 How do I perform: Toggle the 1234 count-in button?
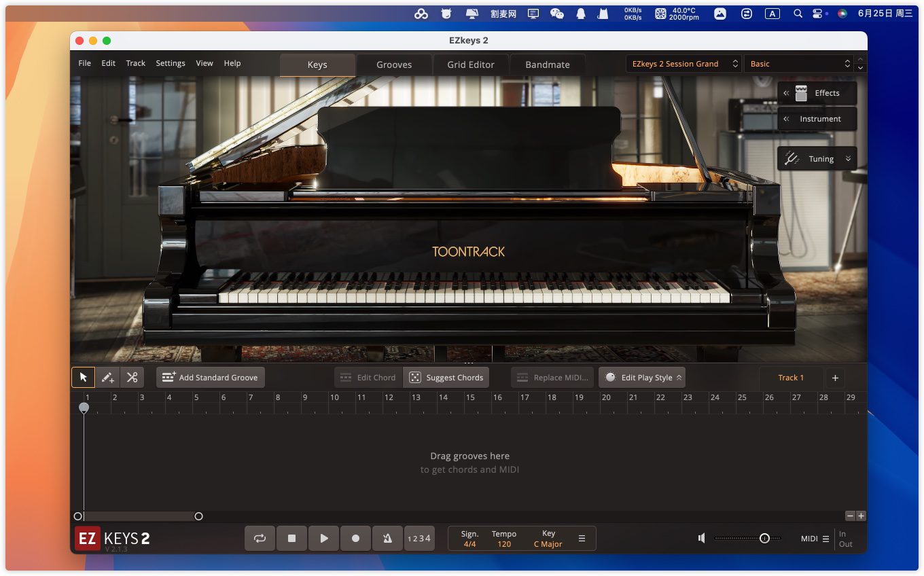pos(419,538)
